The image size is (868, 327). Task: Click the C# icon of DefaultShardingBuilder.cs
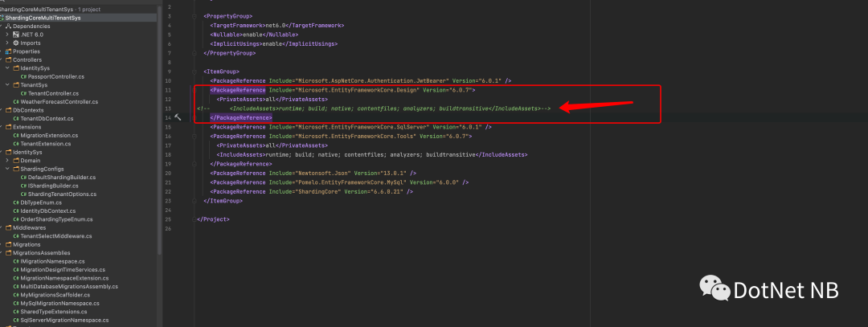point(24,178)
